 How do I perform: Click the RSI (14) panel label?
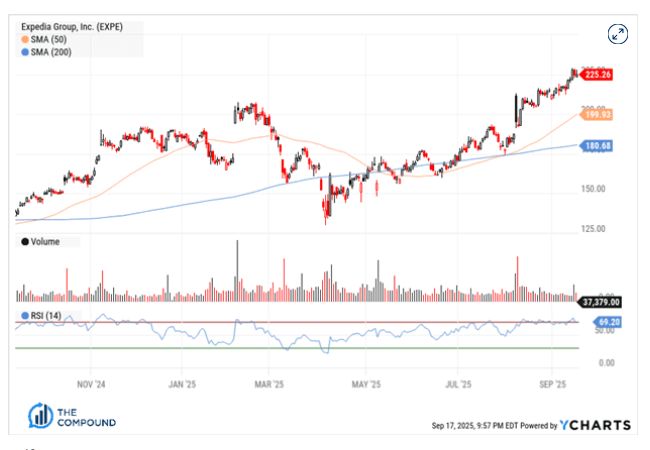pyautogui.click(x=46, y=316)
